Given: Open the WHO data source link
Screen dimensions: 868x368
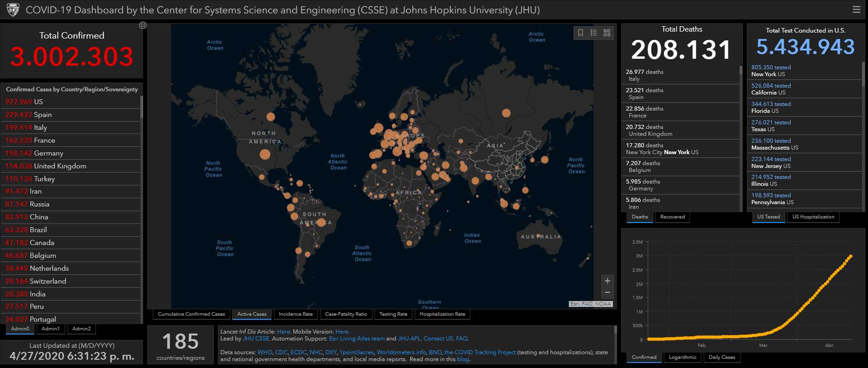Looking at the screenshot, I should click(x=265, y=352).
